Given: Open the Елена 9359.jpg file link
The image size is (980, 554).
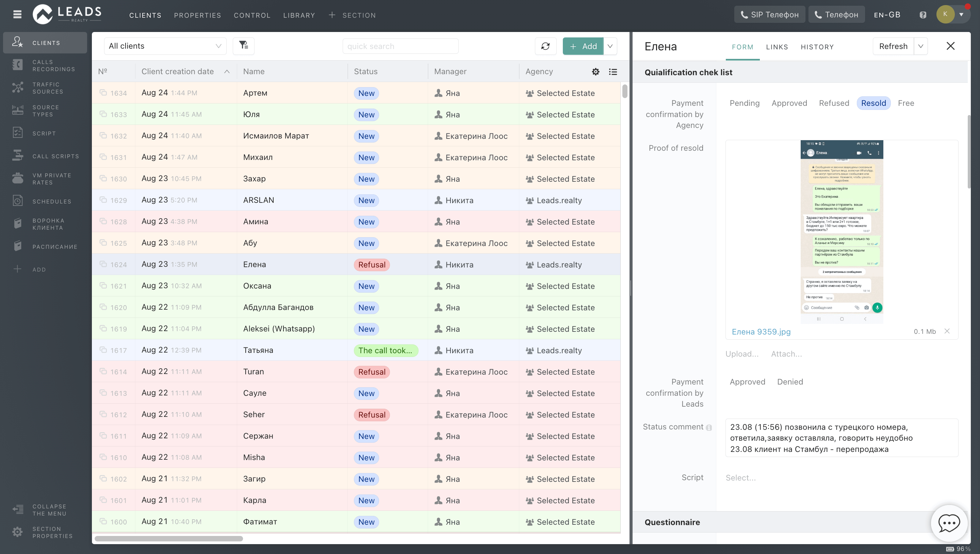Looking at the screenshot, I should click(761, 331).
